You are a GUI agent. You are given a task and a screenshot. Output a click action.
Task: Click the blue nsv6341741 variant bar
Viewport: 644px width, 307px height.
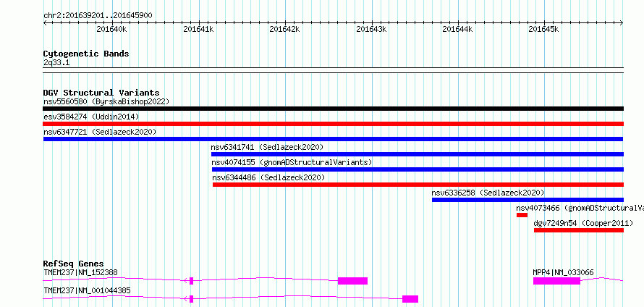pyautogui.click(x=418, y=154)
